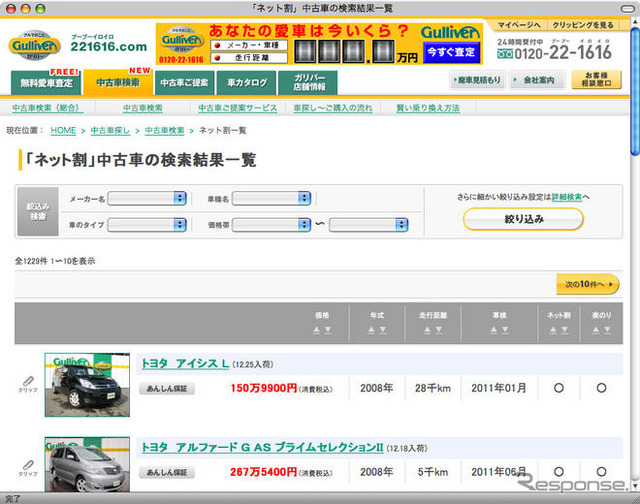640x504 pixels.
Task: Open the 中古車検索 breadcrumb link
Action: 164,131
